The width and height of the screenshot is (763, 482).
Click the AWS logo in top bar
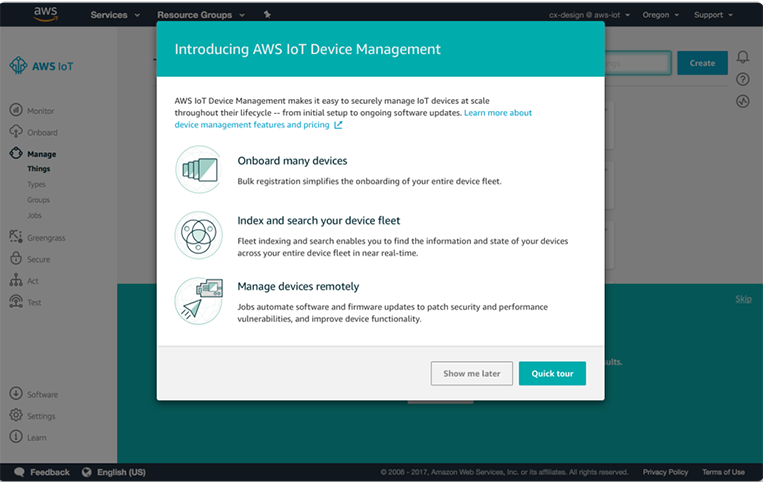pos(46,14)
